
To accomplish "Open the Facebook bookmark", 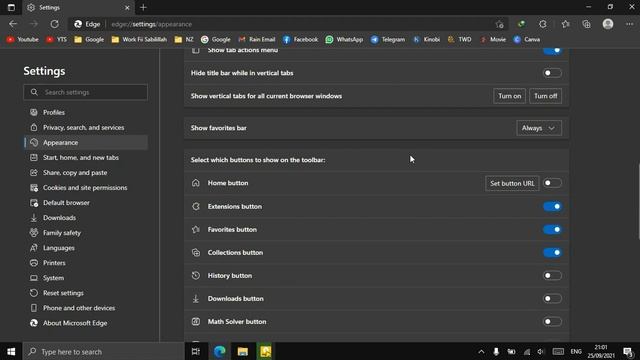I will (300, 40).
